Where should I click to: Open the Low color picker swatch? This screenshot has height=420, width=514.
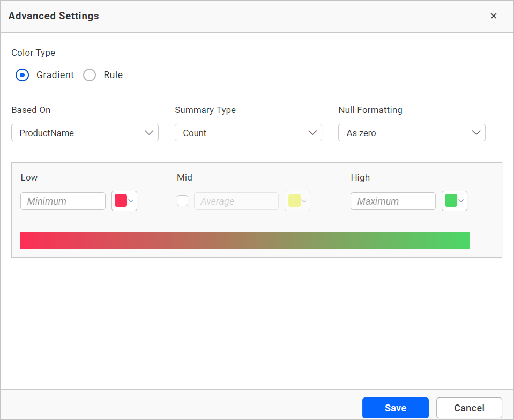(x=121, y=201)
